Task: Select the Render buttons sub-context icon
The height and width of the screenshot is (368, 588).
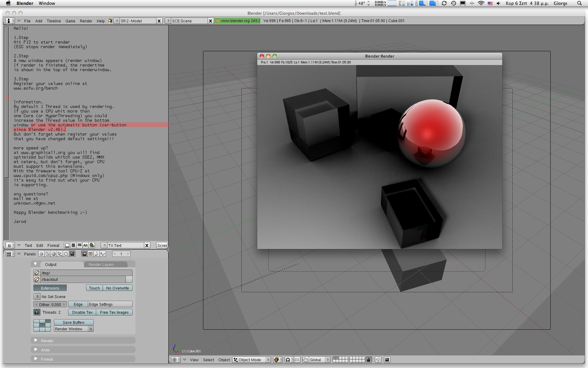Action: point(84,254)
